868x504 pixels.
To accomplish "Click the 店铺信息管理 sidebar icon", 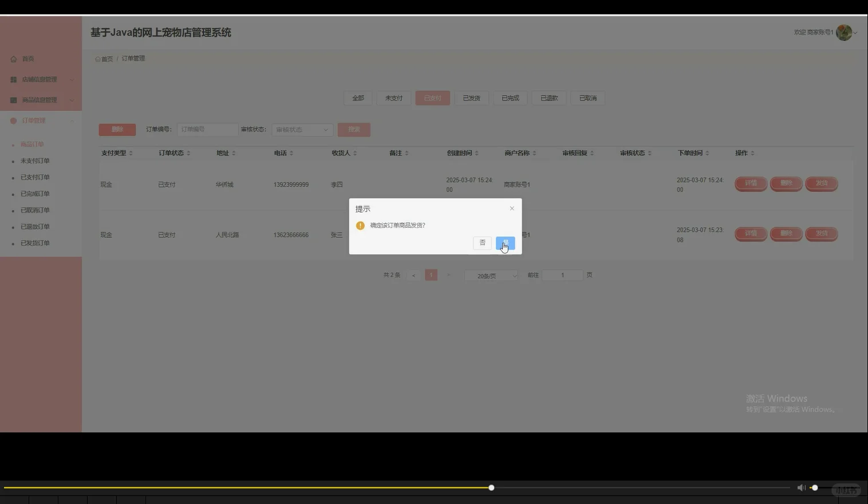I will coord(14,80).
